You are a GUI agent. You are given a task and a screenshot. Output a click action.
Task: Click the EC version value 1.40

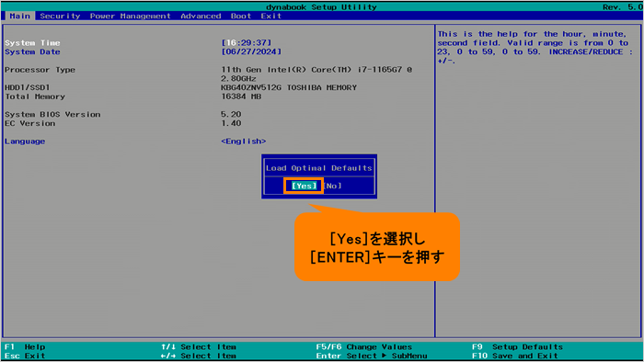pos(231,123)
